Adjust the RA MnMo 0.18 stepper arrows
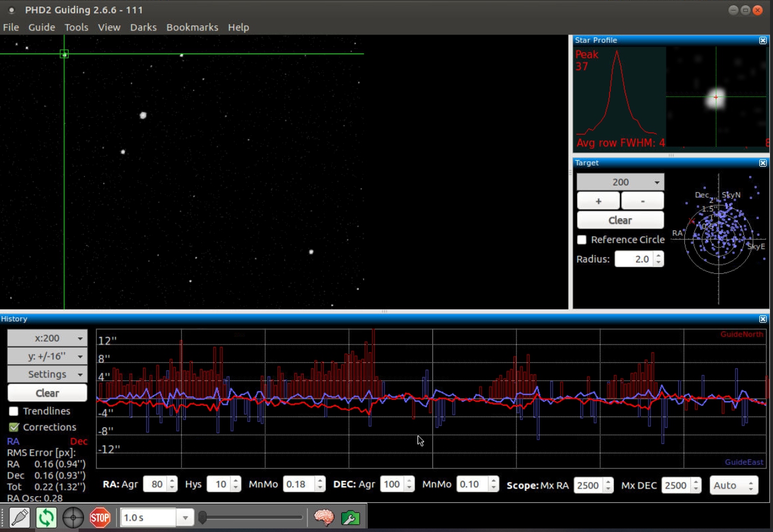Viewport: 773px width, 532px height. coord(320,484)
